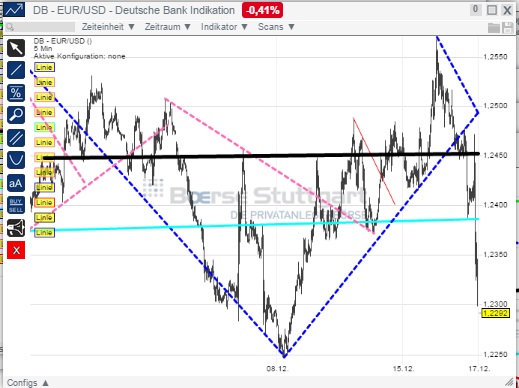
Task: Click the 1,2550 price axis label
Action: pyautogui.click(x=495, y=57)
